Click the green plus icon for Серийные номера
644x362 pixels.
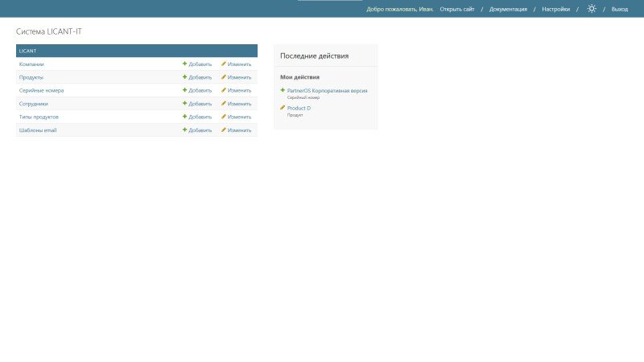(x=184, y=90)
